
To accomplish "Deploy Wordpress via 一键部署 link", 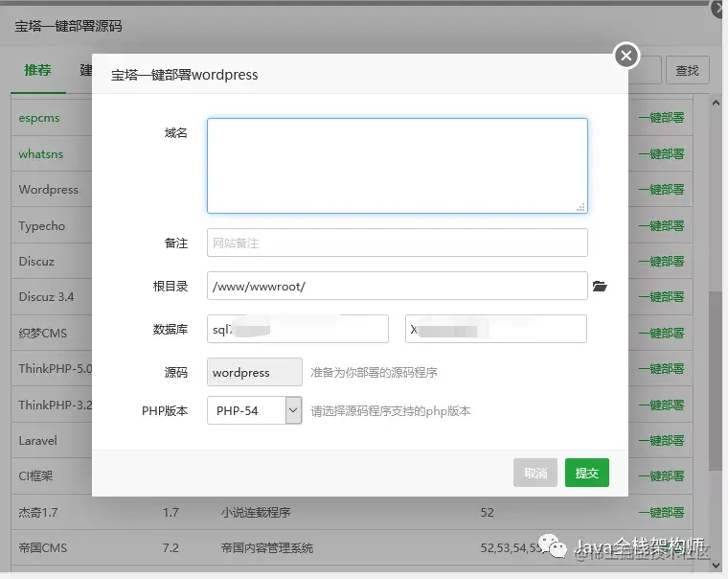I will click(662, 190).
